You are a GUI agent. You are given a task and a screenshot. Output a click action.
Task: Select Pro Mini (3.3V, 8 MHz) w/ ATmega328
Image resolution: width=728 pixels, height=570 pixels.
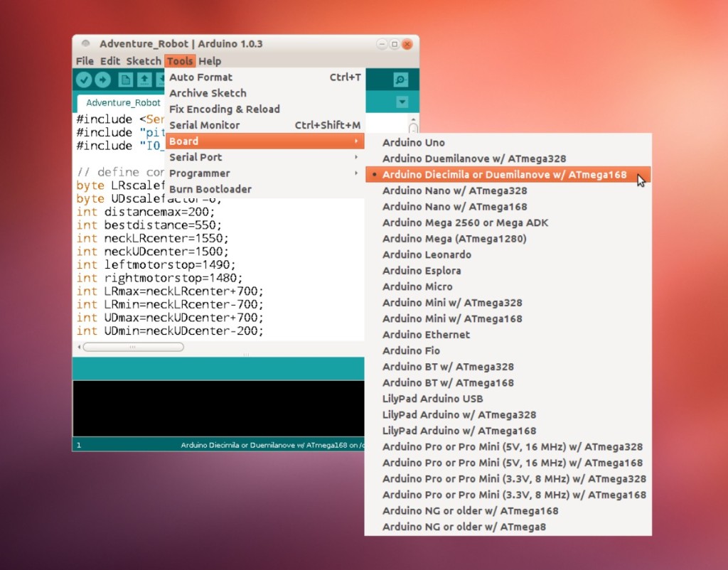coord(508,478)
